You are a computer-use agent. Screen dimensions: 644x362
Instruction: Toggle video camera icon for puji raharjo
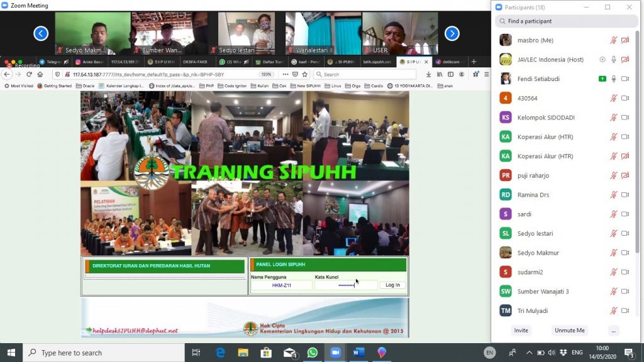(625, 175)
